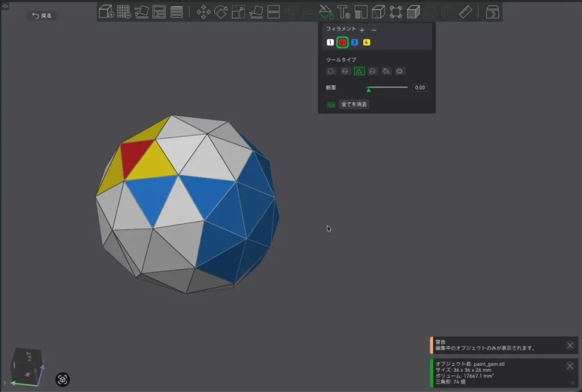
Task: Choose blue filament 3 swatch
Action: [355, 42]
